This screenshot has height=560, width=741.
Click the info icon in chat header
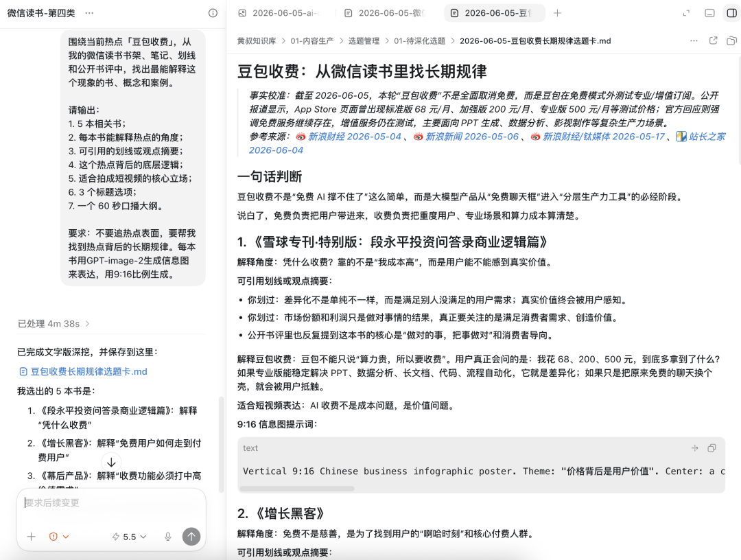pos(213,13)
